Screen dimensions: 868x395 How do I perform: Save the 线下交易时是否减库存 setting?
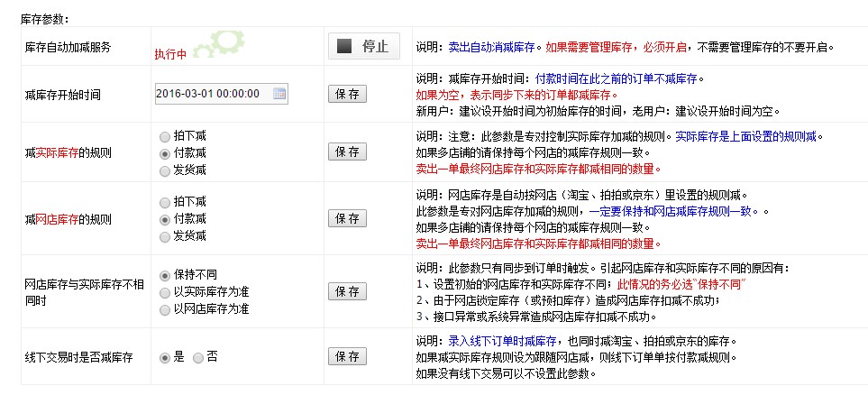(x=347, y=357)
